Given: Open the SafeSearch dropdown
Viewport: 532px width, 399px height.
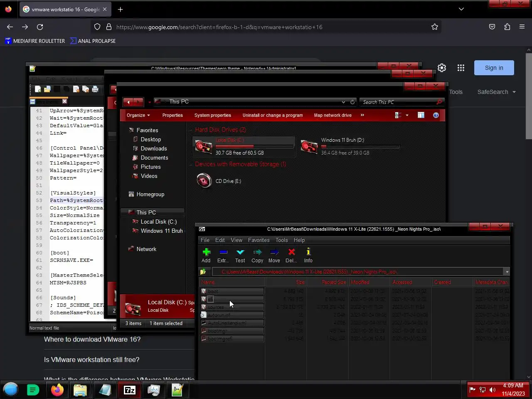Looking at the screenshot, I should tap(497, 92).
